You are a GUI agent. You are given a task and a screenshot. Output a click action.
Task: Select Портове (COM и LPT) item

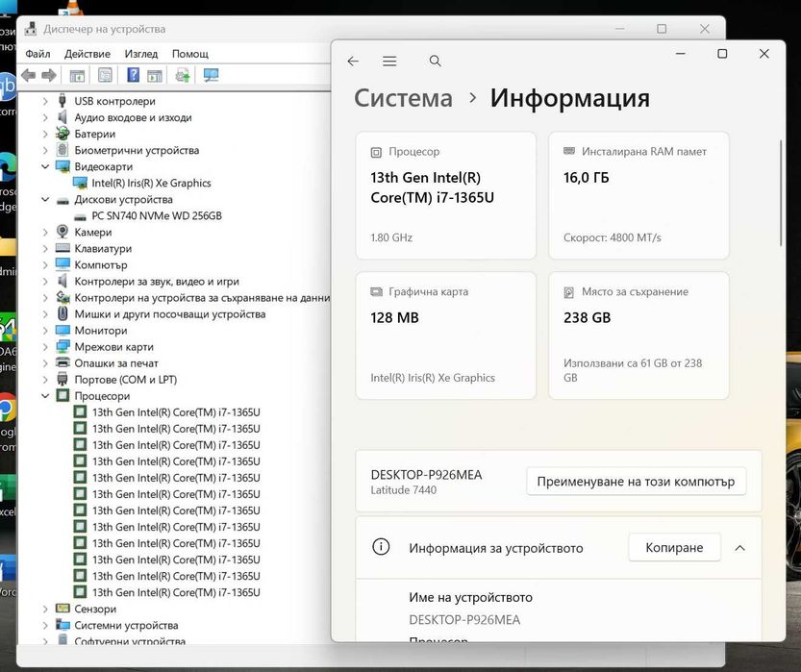point(126,380)
